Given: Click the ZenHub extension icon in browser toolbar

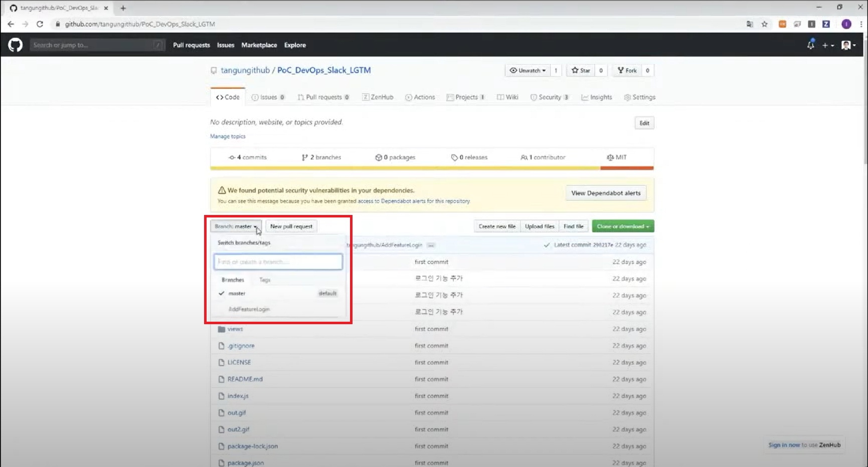Looking at the screenshot, I should 826,24.
